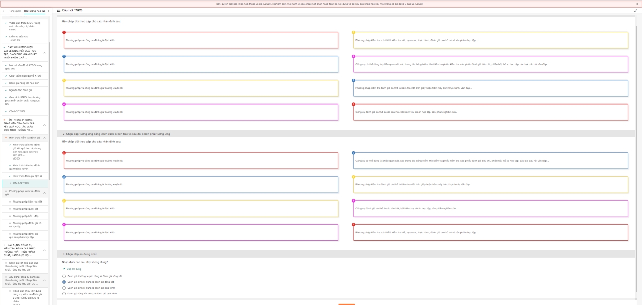Switch to the 'Tổng quan' tab
644x305 pixels.
(x=15, y=11)
